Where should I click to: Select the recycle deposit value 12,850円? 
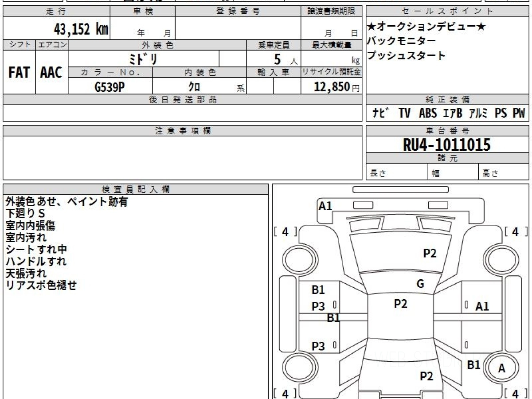coord(337,87)
